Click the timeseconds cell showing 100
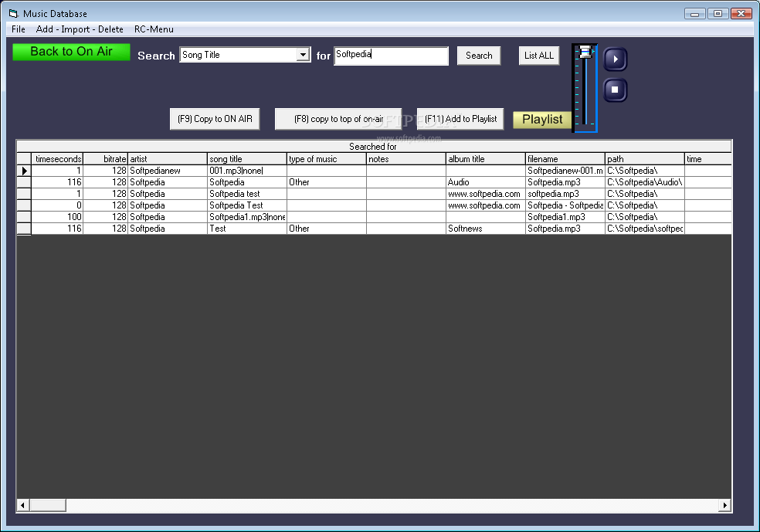 coord(58,217)
